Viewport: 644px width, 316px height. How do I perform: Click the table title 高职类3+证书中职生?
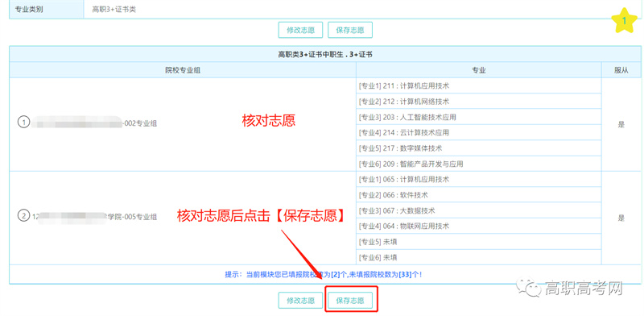[x=325, y=54]
